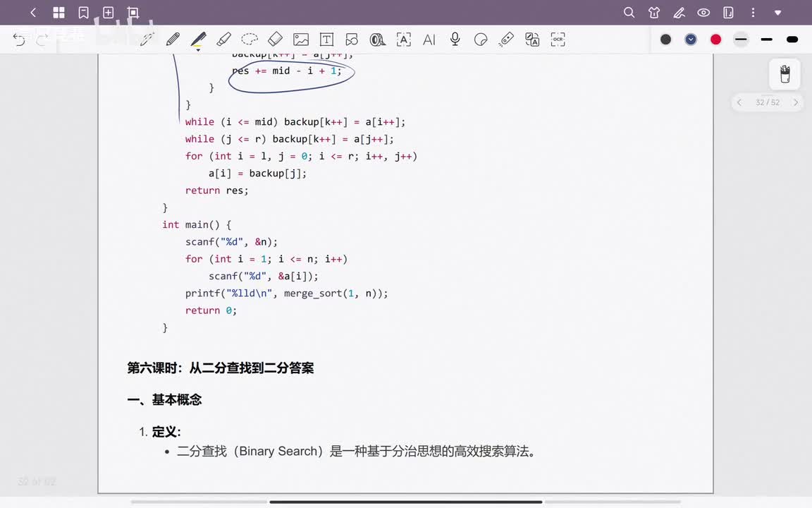Select the highlighter tool
The image size is (812, 508).
223,40
